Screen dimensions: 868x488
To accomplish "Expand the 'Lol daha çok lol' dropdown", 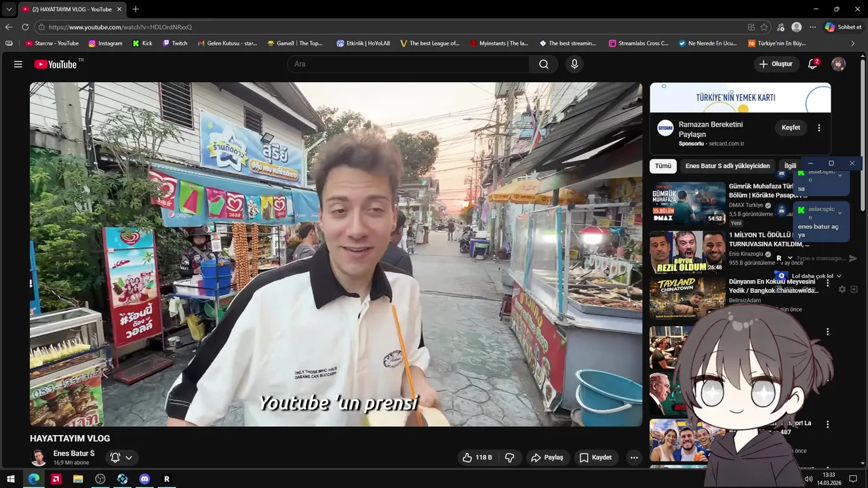I will pyautogui.click(x=839, y=277).
